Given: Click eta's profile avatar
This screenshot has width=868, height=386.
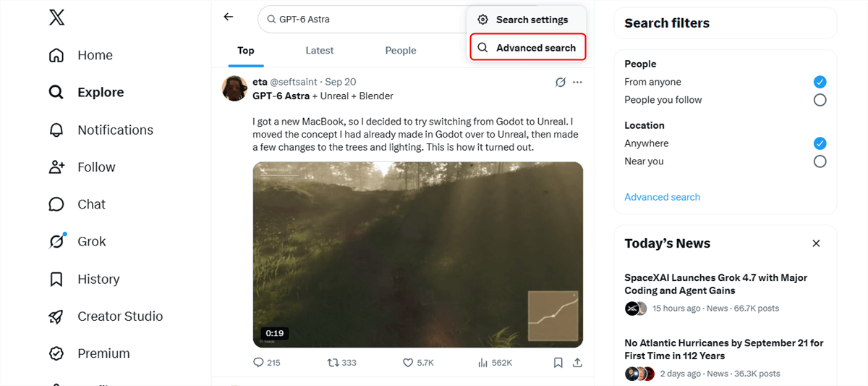Looking at the screenshot, I should pyautogui.click(x=234, y=88).
